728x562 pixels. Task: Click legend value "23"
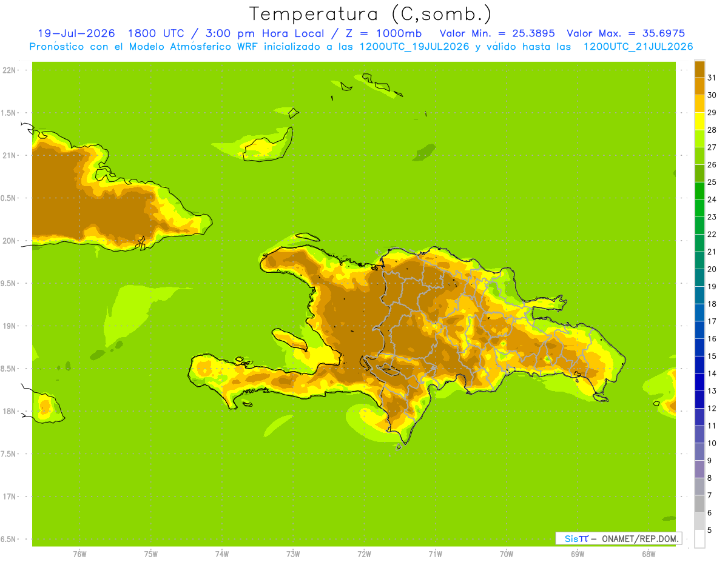[712, 217]
